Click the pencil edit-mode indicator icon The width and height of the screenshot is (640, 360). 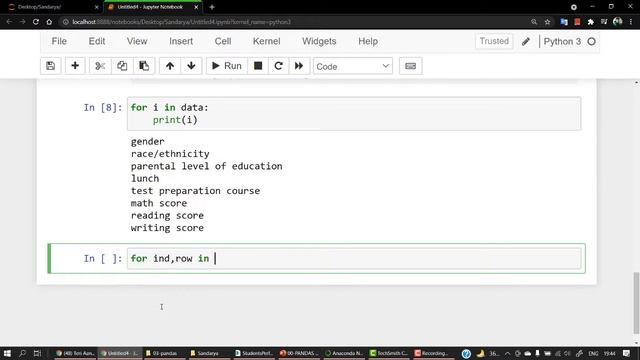[526, 42]
